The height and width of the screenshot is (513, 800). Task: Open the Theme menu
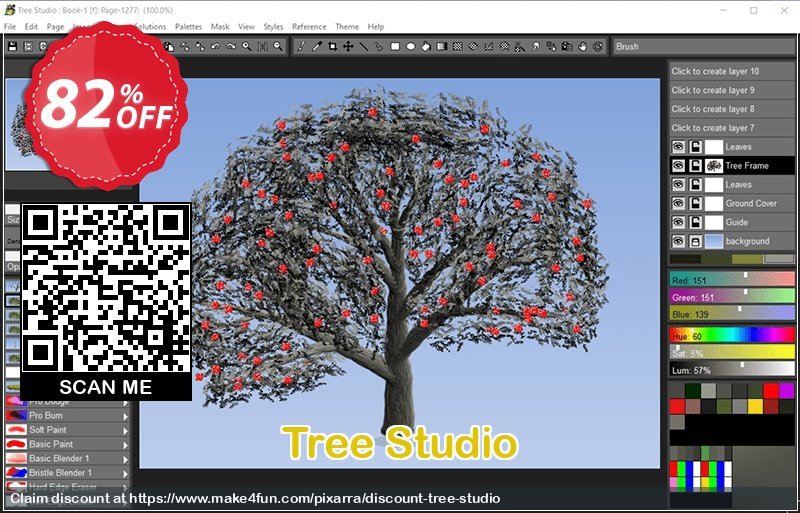tap(347, 27)
